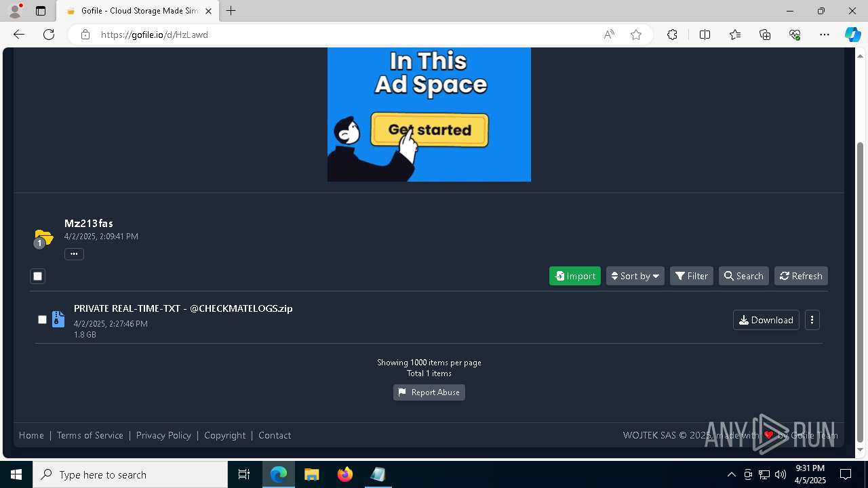
Task: Open Copyright footer link
Action: [224, 435]
